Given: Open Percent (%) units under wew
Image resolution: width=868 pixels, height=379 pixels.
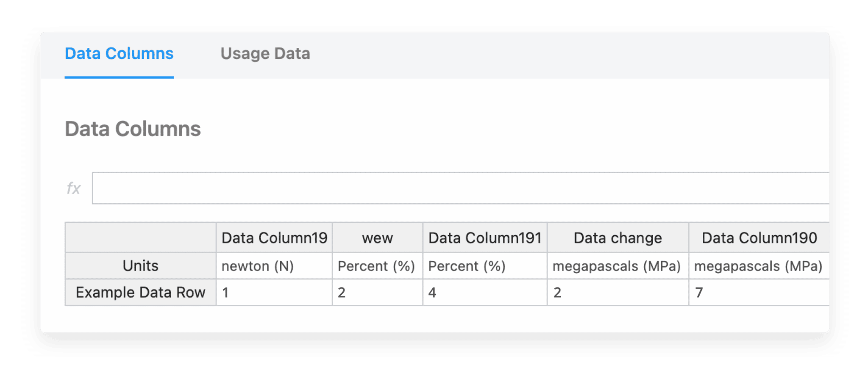Looking at the screenshot, I should tap(377, 266).
